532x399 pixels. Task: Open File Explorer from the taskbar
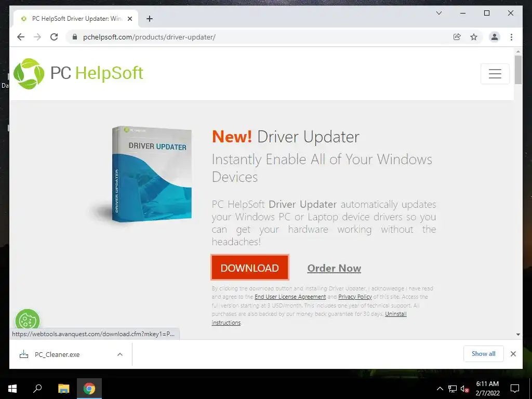coord(63,389)
